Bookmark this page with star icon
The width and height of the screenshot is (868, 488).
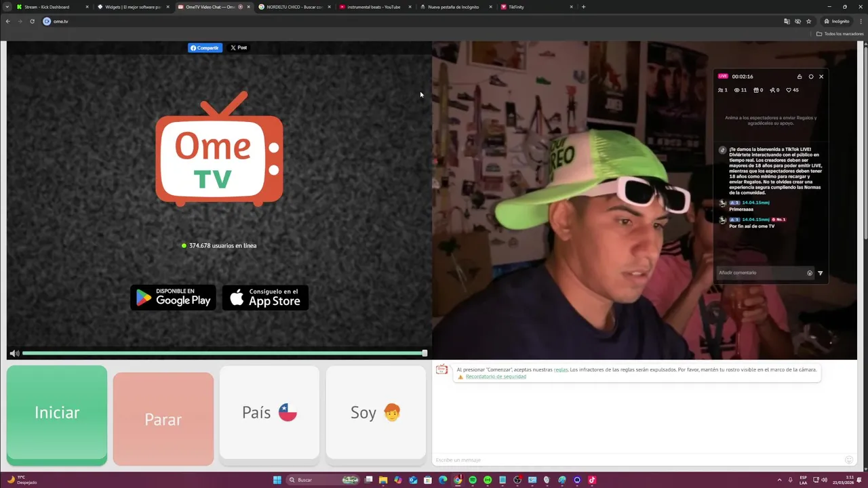[x=808, y=21]
